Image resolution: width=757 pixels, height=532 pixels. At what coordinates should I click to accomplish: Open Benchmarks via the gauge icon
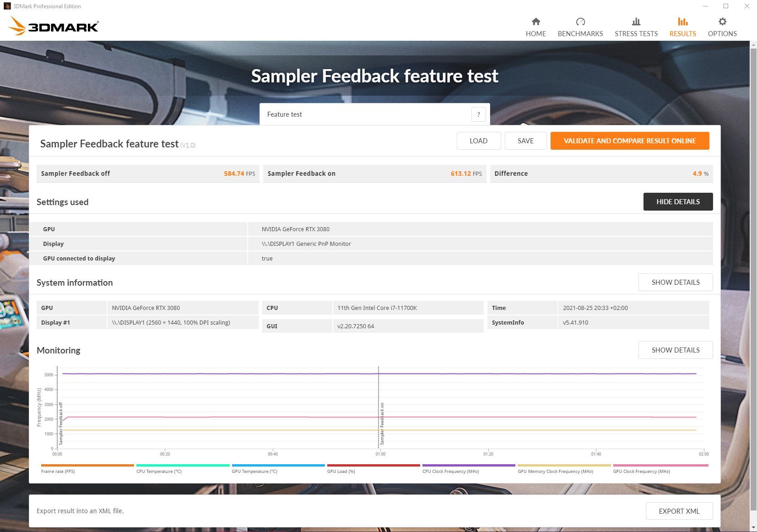580,22
